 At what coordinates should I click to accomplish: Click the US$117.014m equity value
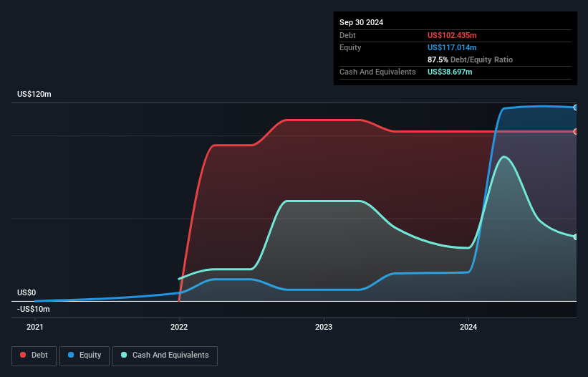pyautogui.click(x=452, y=47)
